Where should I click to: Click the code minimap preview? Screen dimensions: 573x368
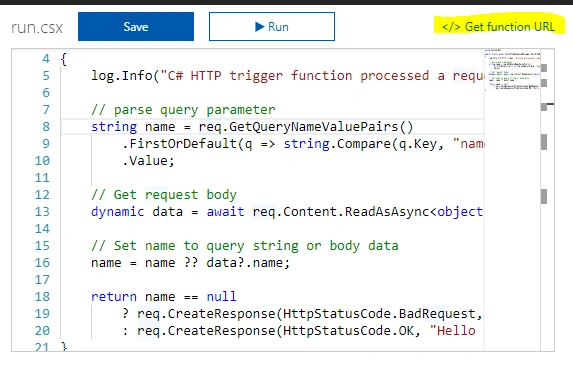pyautogui.click(x=512, y=69)
